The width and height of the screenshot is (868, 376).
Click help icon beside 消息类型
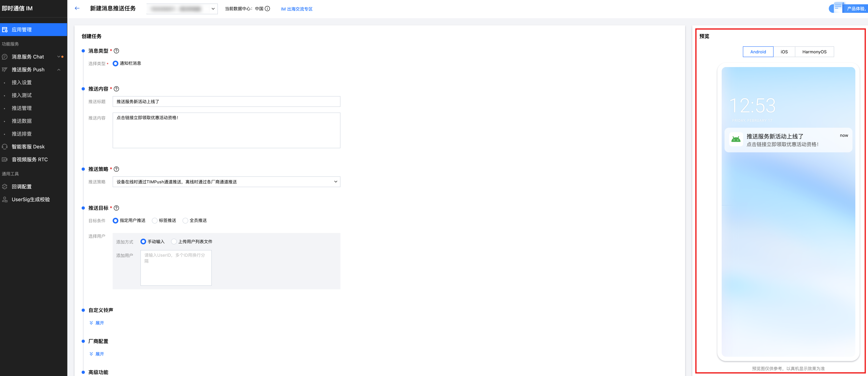pos(117,51)
